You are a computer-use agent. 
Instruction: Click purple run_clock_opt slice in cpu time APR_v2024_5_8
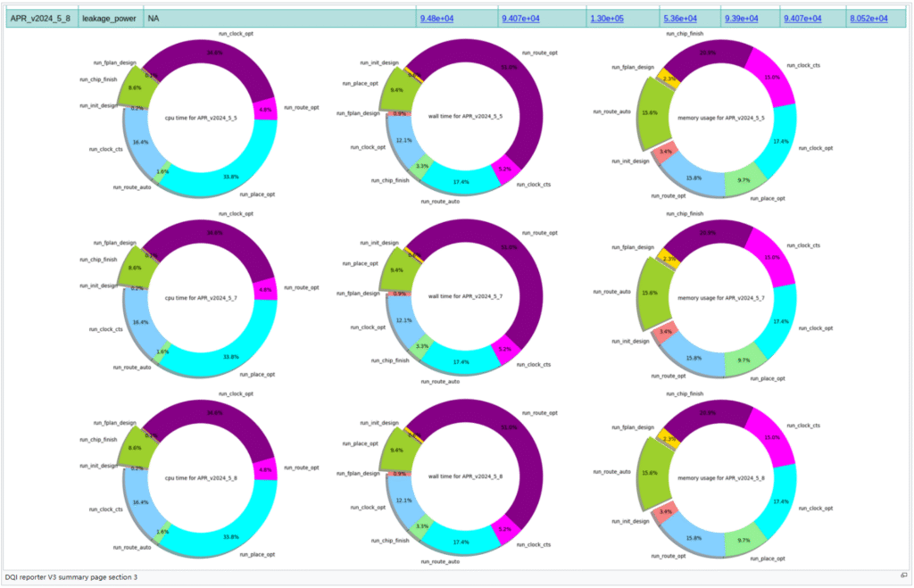click(214, 415)
